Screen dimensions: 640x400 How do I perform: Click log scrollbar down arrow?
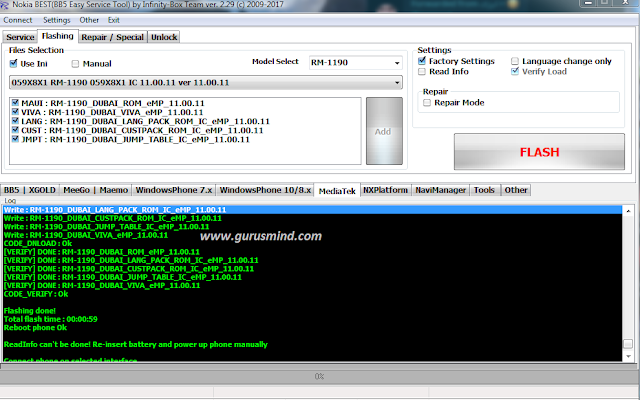coord(628,356)
